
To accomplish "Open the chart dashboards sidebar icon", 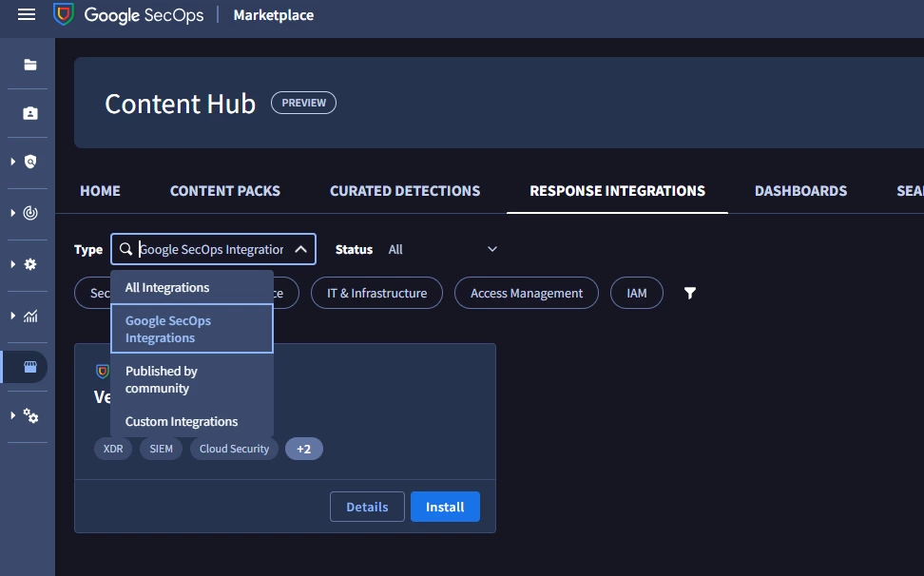I will click(x=30, y=317).
